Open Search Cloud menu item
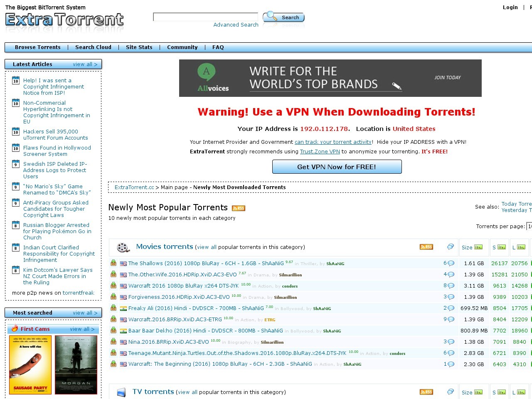Screen dimensions: 532x399 93,47
